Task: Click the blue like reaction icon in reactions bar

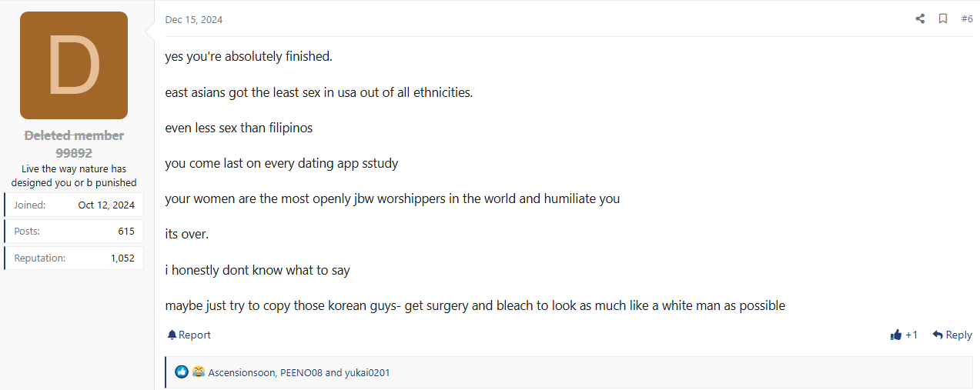Action: 182,372
